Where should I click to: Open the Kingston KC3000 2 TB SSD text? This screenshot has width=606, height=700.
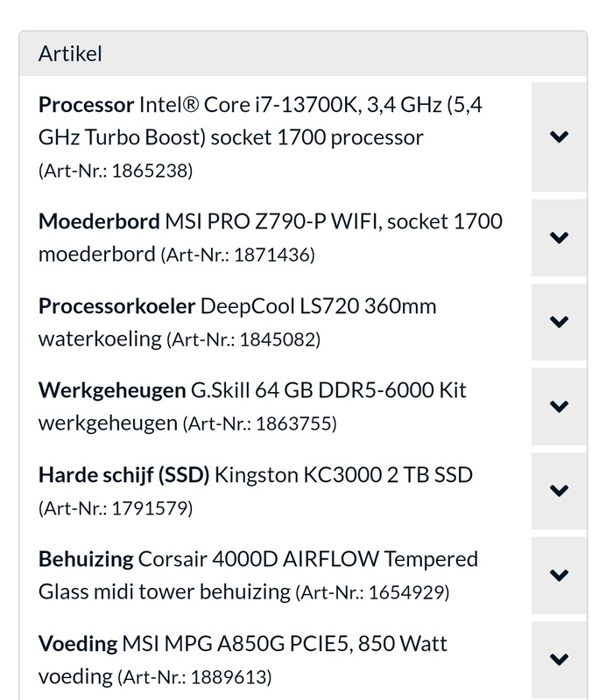(x=343, y=475)
